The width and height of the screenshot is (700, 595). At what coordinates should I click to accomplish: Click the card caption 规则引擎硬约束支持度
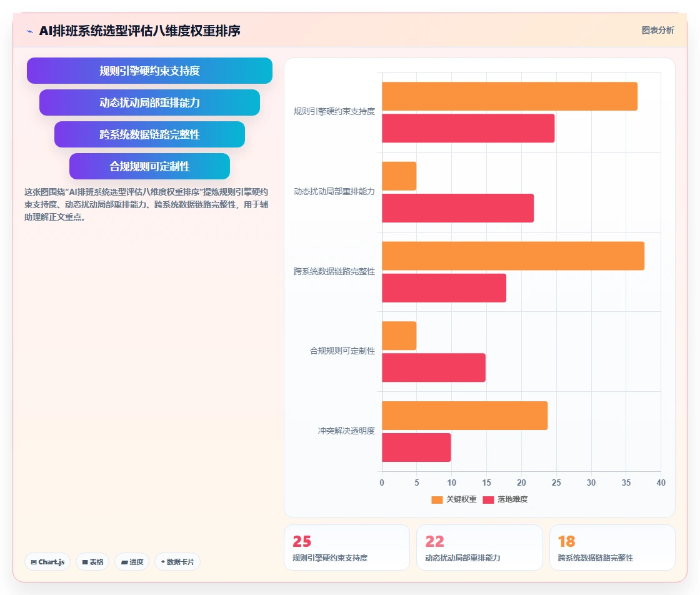pyautogui.click(x=330, y=558)
